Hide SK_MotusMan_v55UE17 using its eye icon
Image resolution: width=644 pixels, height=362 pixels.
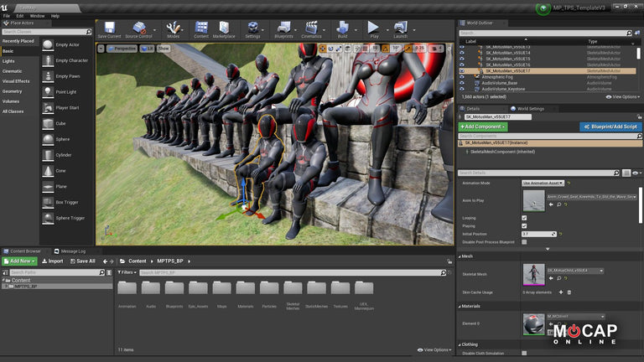pyautogui.click(x=461, y=71)
